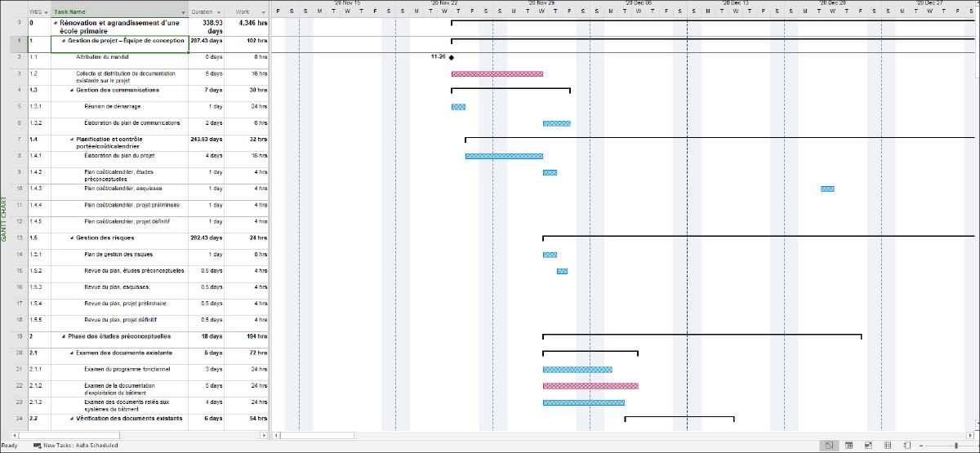The width and height of the screenshot is (980, 453).
Task: Open the Duration column filter dropdown
Action: 218,12
